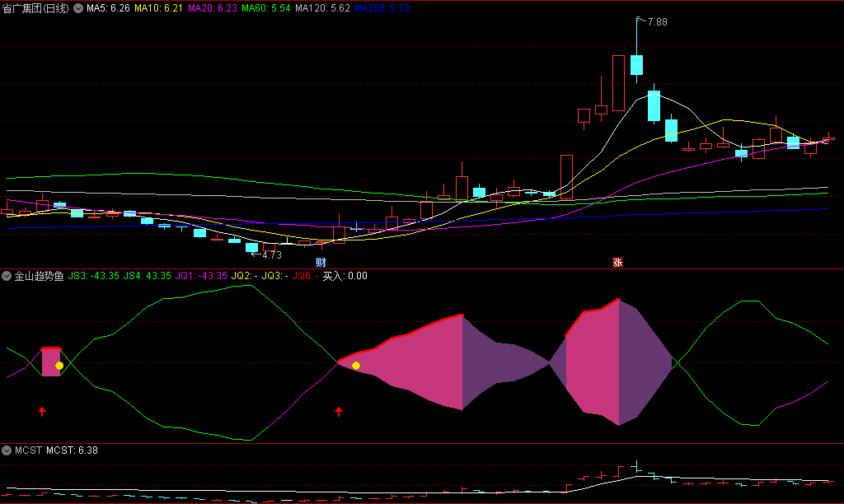Select the 省广集团(日线) chart title
The height and width of the screenshot is (504, 844).
[x=36, y=8]
